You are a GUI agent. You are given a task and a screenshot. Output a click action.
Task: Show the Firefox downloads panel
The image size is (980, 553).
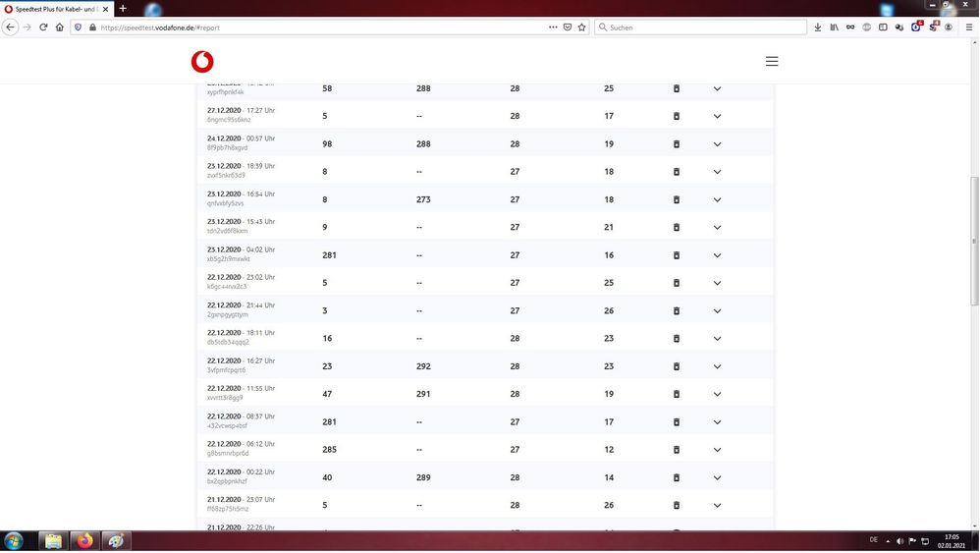click(818, 28)
